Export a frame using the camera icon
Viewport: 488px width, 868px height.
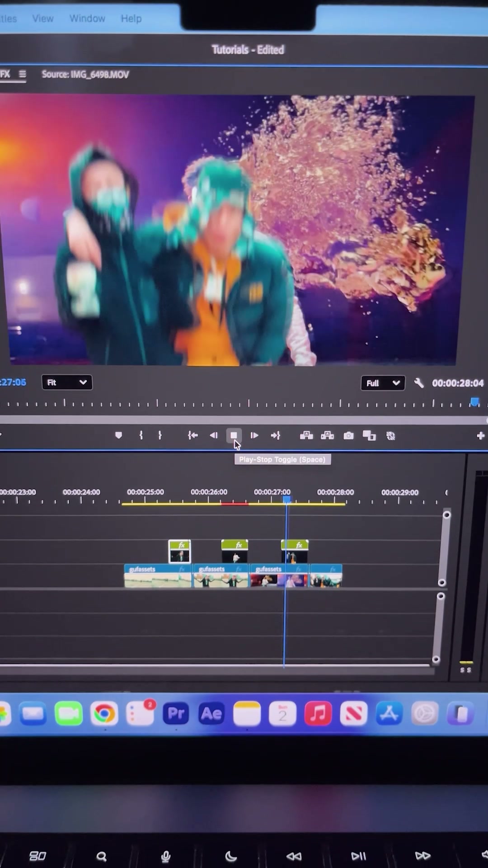tap(349, 435)
